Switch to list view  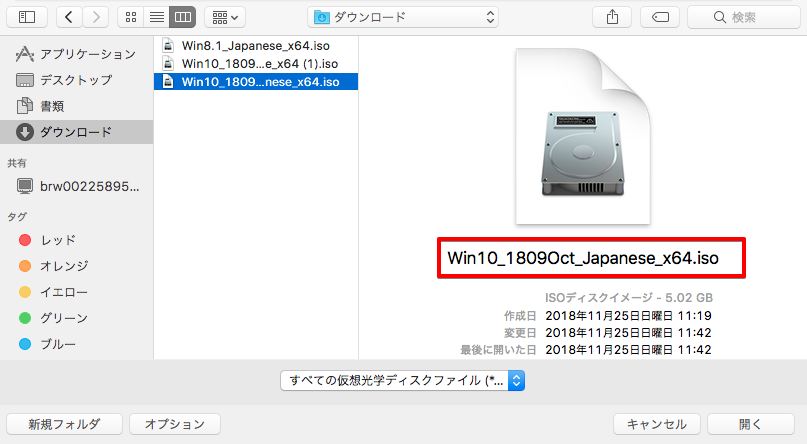tap(157, 17)
